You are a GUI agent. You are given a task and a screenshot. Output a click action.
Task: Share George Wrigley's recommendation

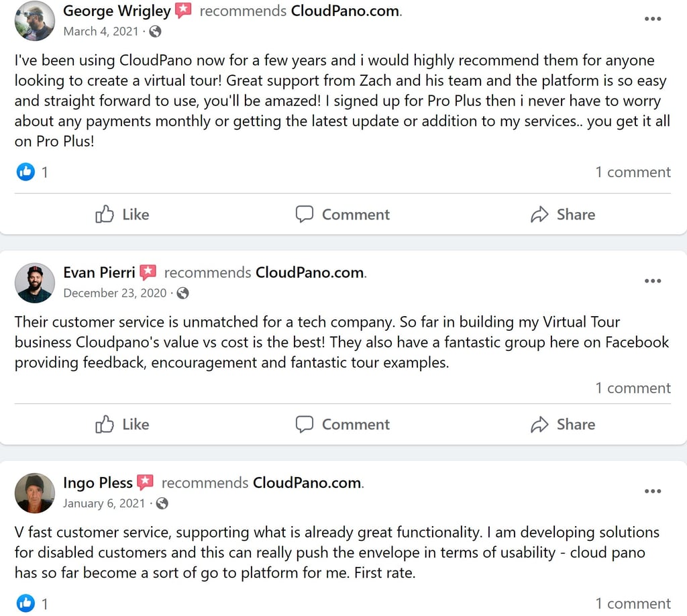pyautogui.click(x=562, y=215)
